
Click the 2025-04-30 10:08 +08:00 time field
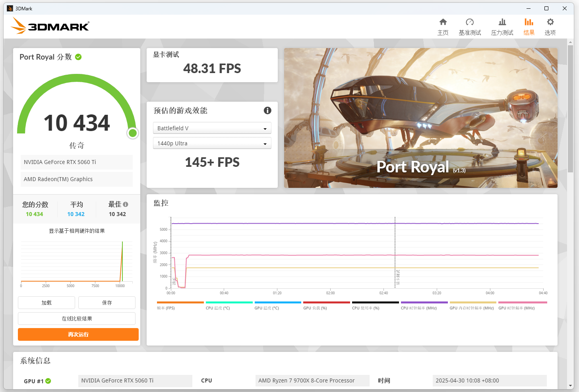tap(490, 380)
